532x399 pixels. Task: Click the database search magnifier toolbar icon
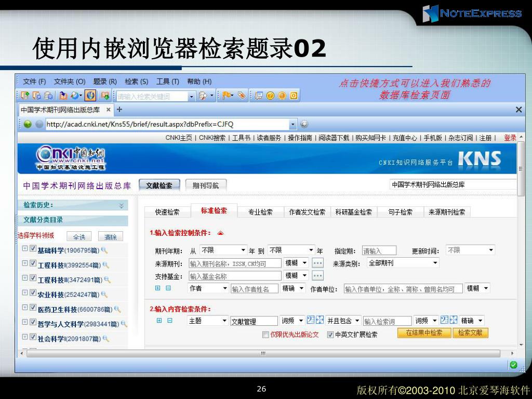pos(203,96)
